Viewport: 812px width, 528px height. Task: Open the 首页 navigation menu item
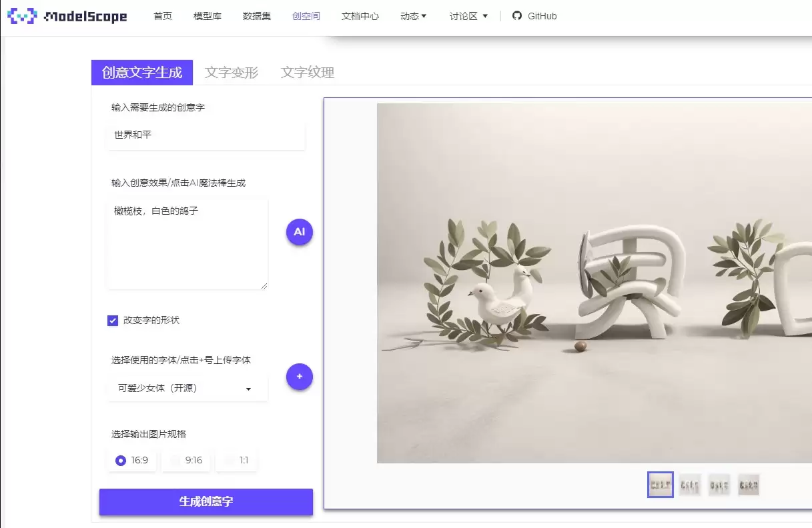pos(162,16)
